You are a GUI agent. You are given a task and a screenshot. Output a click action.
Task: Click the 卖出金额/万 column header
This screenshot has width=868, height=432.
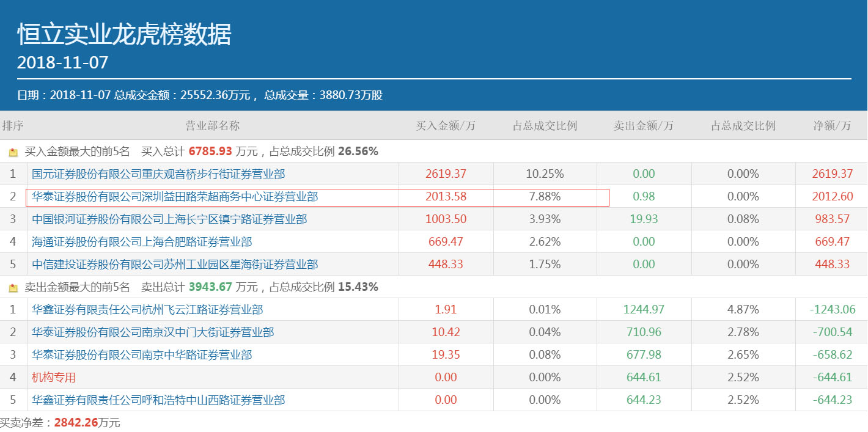(x=644, y=126)
